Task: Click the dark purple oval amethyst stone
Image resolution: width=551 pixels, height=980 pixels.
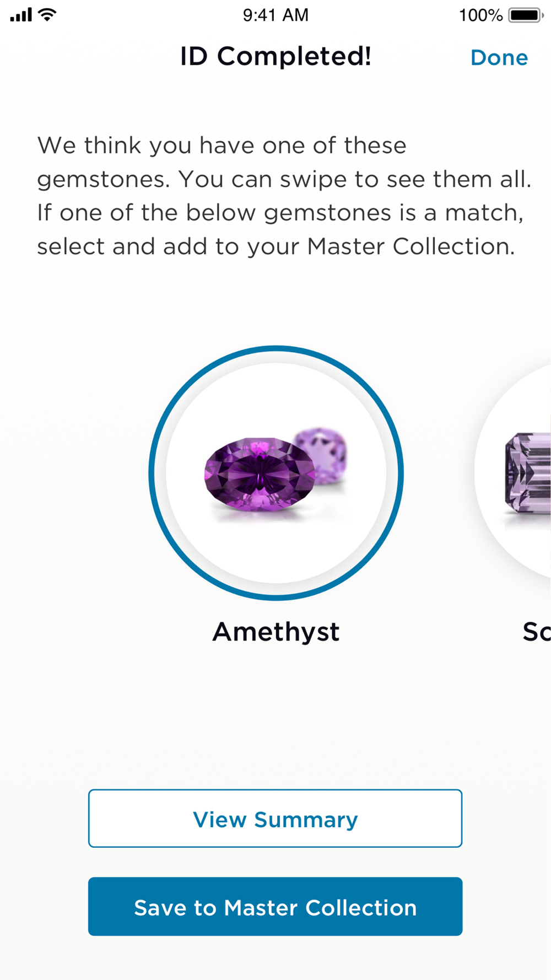Action: tap(259, 475)
